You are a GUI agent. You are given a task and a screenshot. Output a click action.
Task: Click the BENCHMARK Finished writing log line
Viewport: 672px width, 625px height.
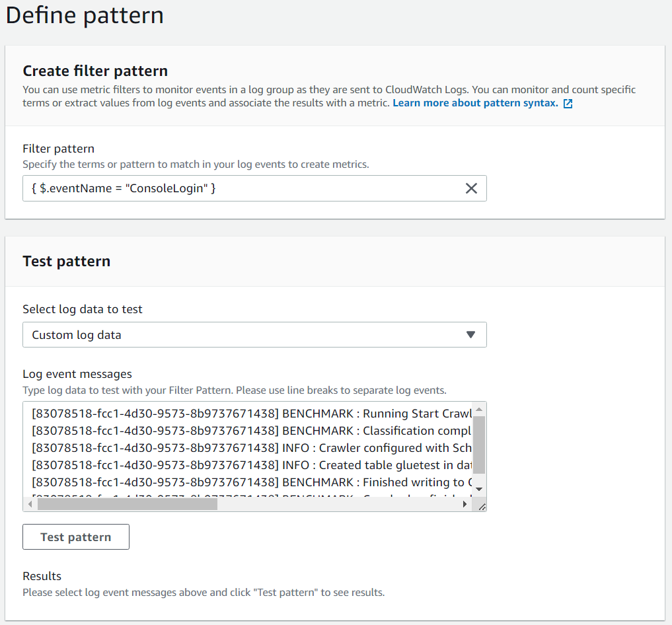[x=251, y=482]
